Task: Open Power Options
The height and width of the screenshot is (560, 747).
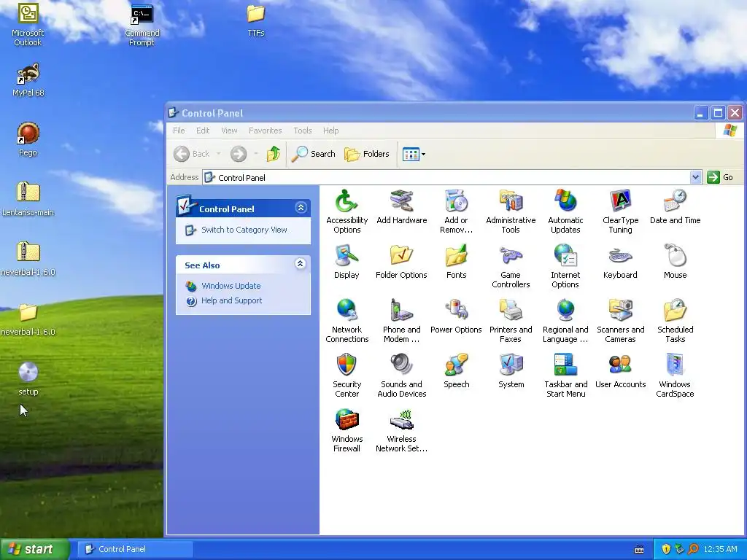Action: [456, 316]
